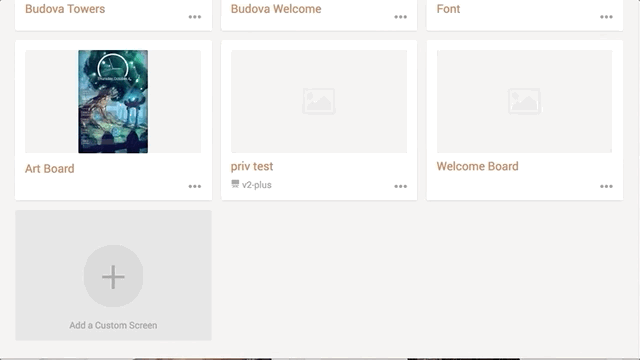This screenshot has width=640, height=360.
Task: Open the Art Board title link
Action: click(x=50, y=169)
